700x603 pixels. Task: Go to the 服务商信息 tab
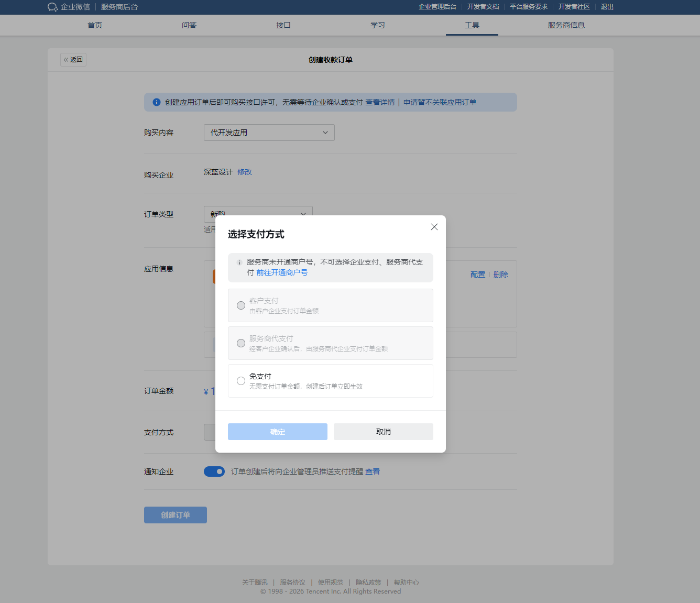pos(566,25)
